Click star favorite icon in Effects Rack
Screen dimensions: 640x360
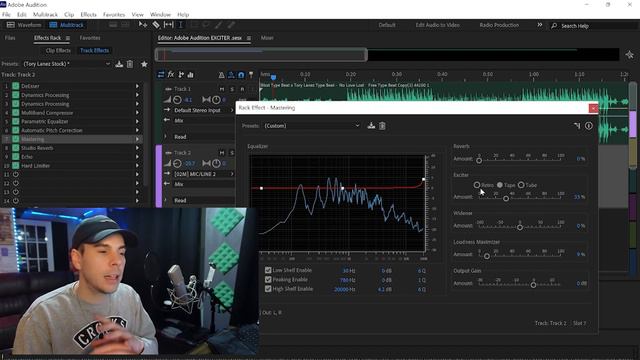click(x=144, y=64)
